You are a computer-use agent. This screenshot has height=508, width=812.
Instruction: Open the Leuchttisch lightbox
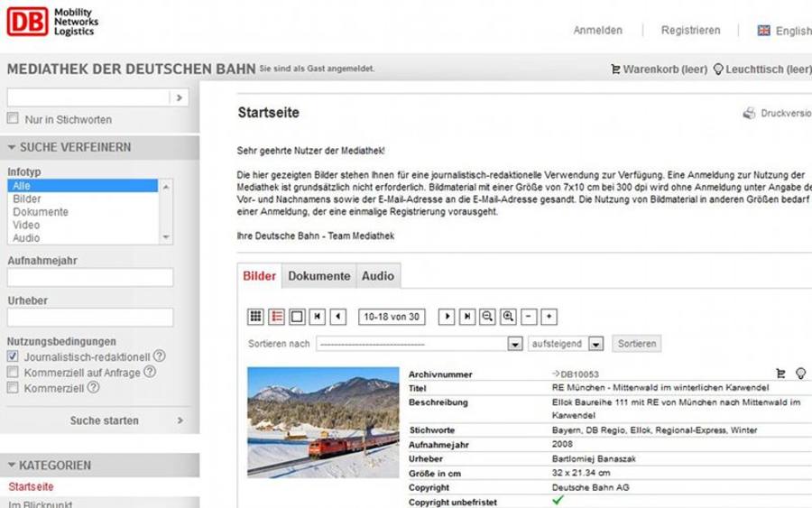tap(762, 69)
